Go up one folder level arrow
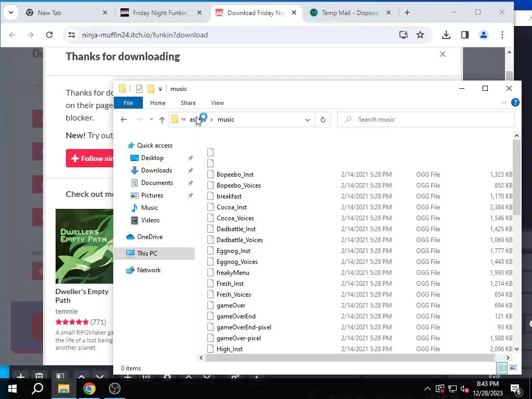The width and height of the screenshot is (532, 399). [162, 119]
